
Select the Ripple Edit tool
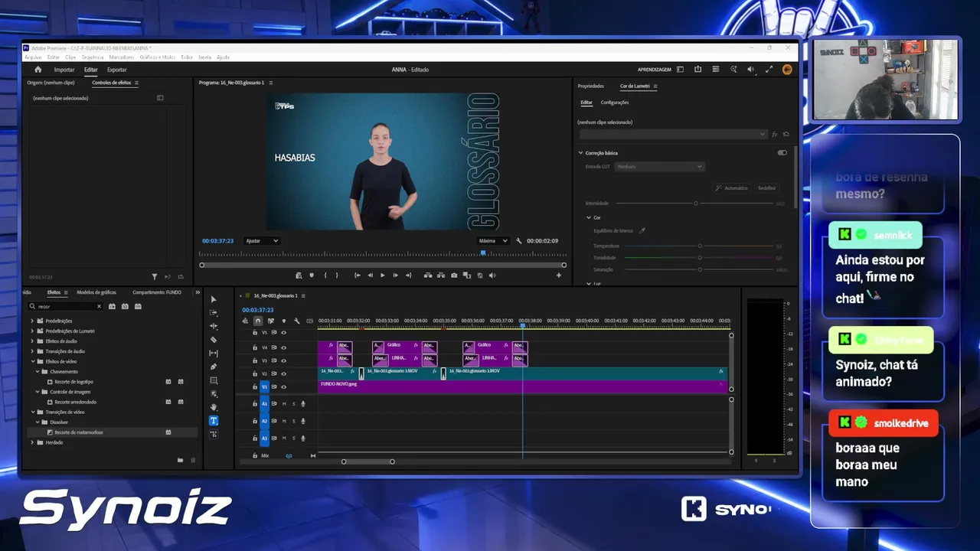click(x=214, y=326)
